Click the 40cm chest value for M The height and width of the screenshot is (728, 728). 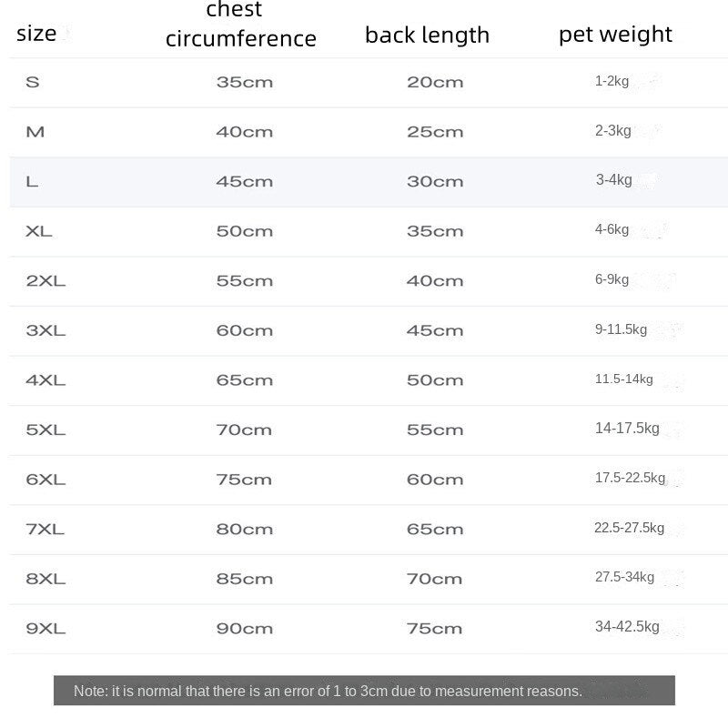coord(244,132)
